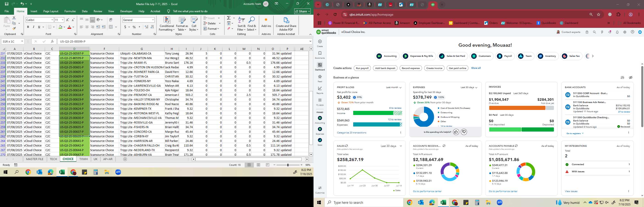Click the Fill Color yellow-green swatch button
The width and height of the screenshot is (644, 207).
(60, 27)
